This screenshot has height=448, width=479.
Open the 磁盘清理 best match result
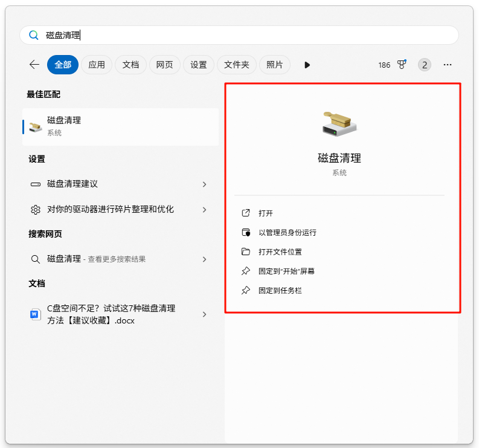(x=121, y=126)
